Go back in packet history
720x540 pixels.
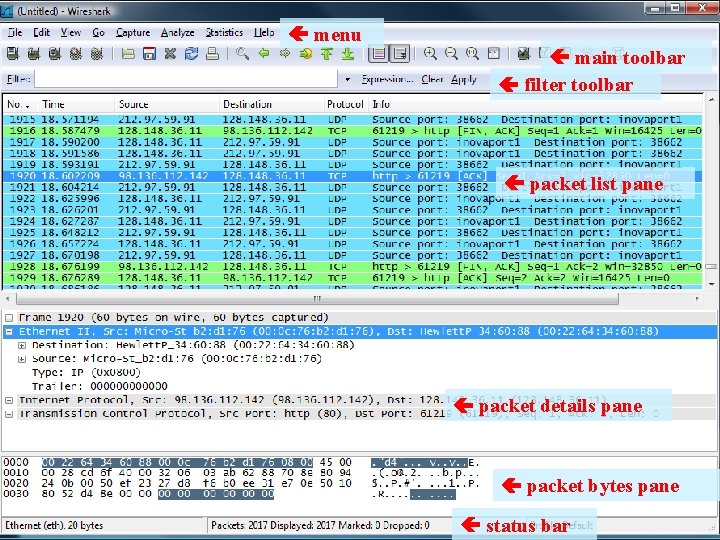264,54
